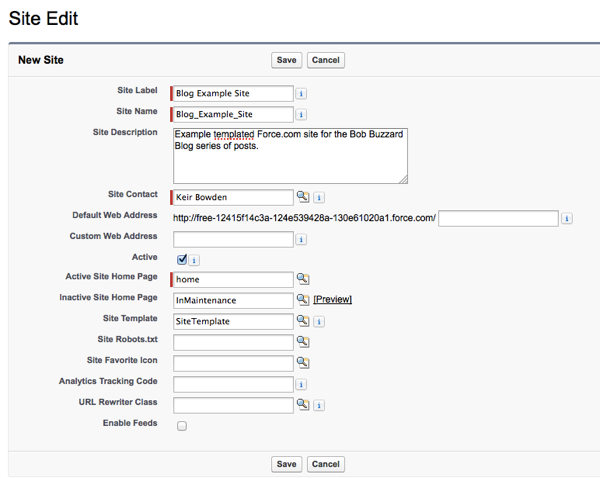Click the Analytics Tracking Code input field
The width and height of the screenshot is (600, 478).
(233, 384)
